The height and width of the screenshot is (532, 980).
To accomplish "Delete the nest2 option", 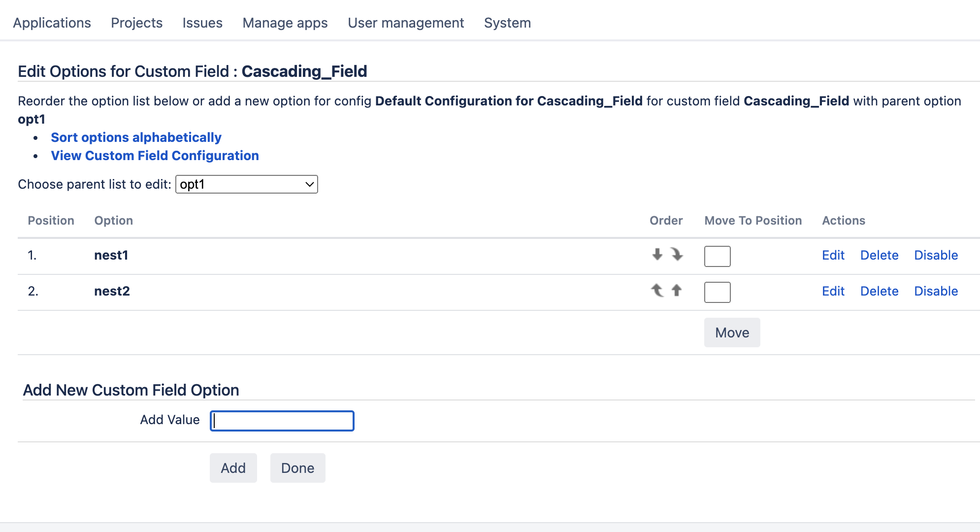I will tap(879, 291).
